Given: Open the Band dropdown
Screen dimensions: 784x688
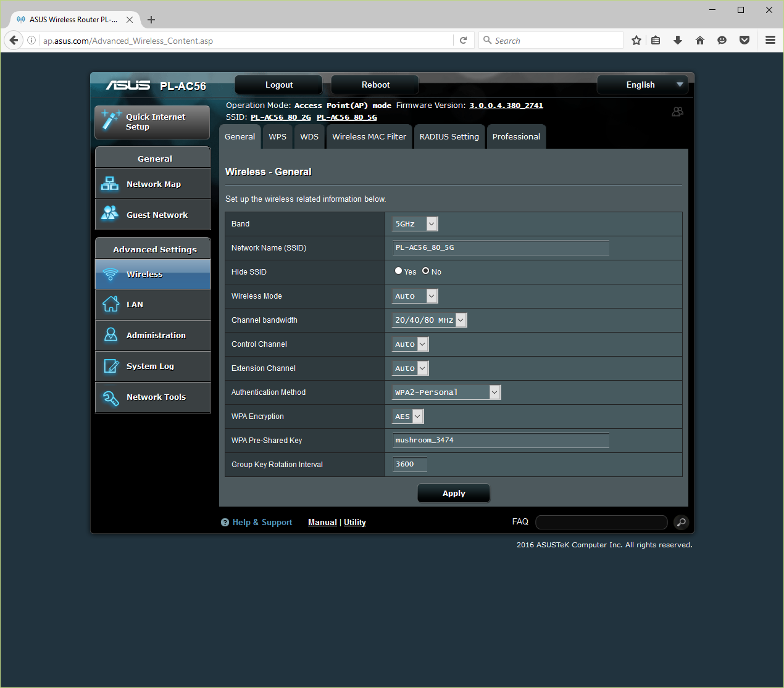Looking at the screenshot, I should (x=415, y=224).
